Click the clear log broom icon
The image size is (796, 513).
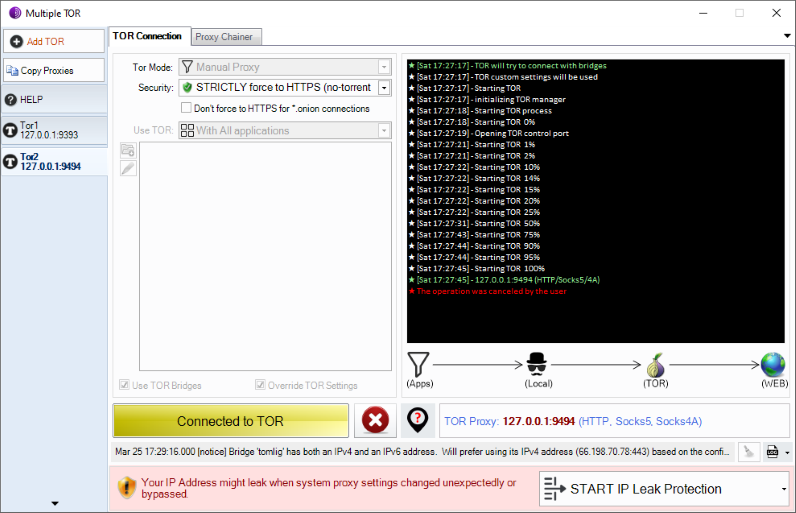click(748, 451)
